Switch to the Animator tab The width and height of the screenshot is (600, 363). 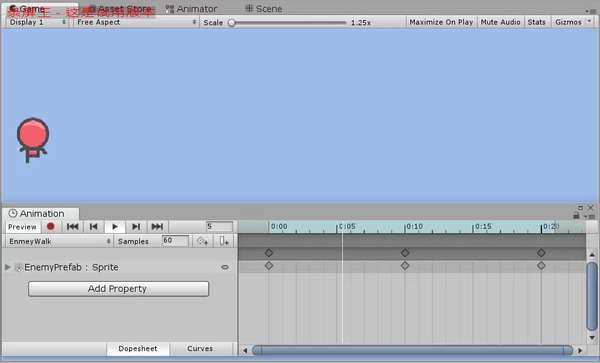192,8
